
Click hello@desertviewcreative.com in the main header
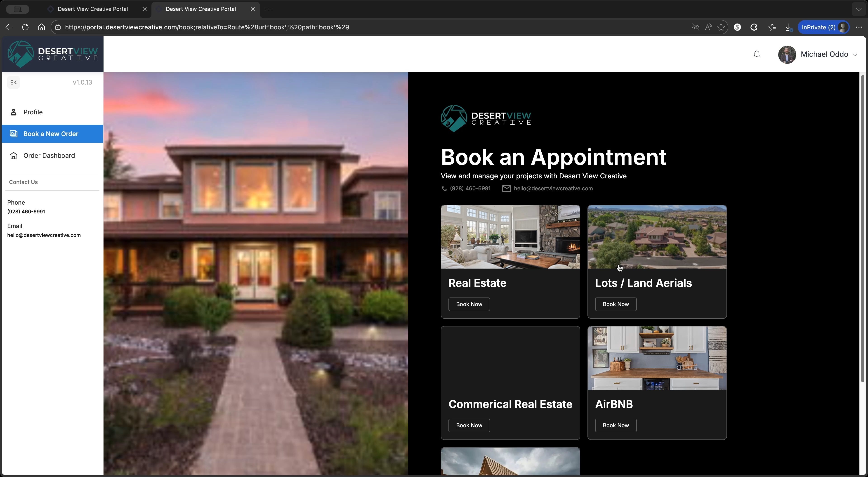click(x=553, y=189)
